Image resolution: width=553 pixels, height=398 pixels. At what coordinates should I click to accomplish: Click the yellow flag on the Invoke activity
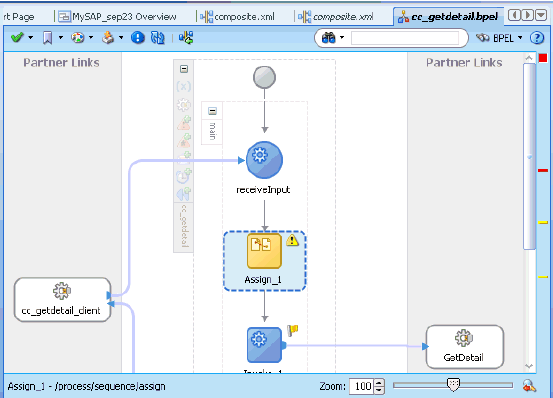tap(292, 330)
